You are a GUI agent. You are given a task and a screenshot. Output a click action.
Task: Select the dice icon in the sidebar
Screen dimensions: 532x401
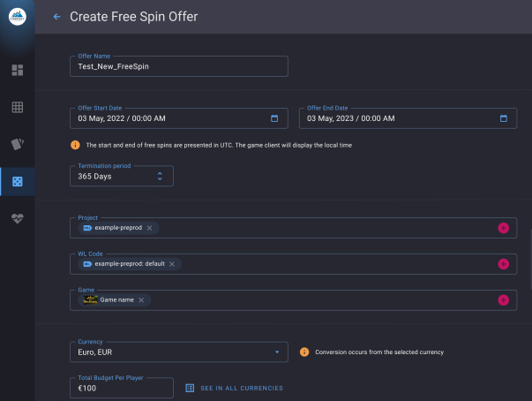pos(18,182)
